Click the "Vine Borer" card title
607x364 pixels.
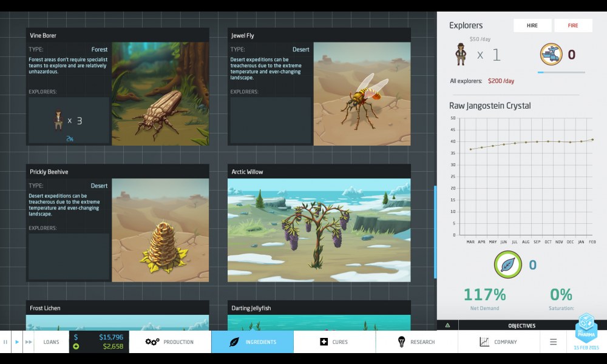[43, 36]
